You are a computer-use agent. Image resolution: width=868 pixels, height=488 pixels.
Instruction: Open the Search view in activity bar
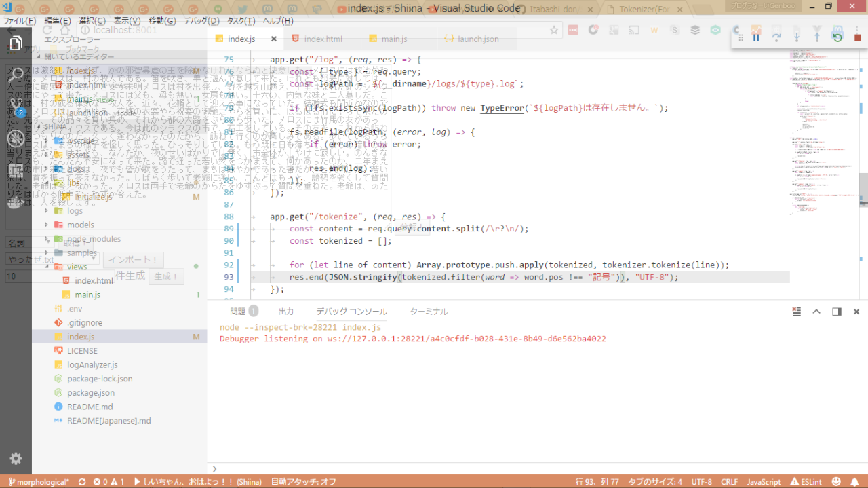click(16, 74)
